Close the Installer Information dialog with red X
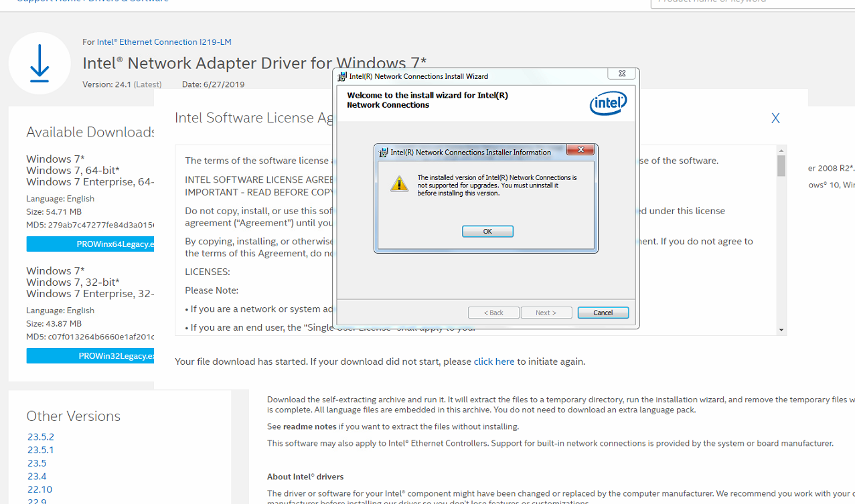This screenshot has height=504, width=855. pyautogui.click(x=580, y=150)
